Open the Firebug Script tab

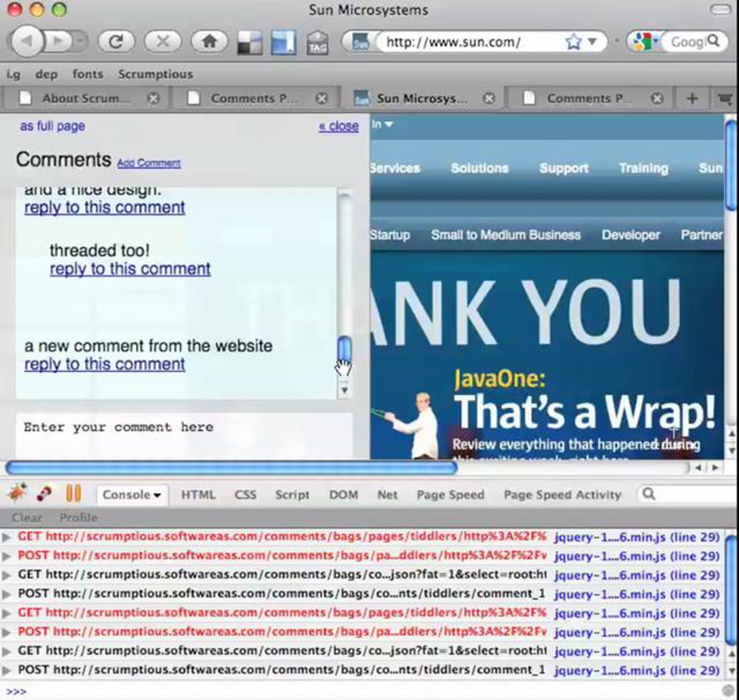point(292,495)
